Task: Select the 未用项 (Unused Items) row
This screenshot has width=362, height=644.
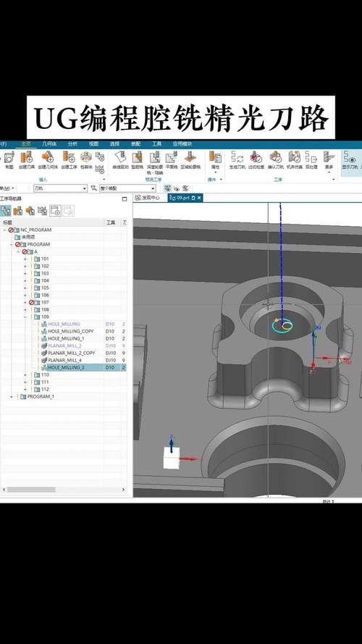Action: pyautogui.click(x=63, y=237)
